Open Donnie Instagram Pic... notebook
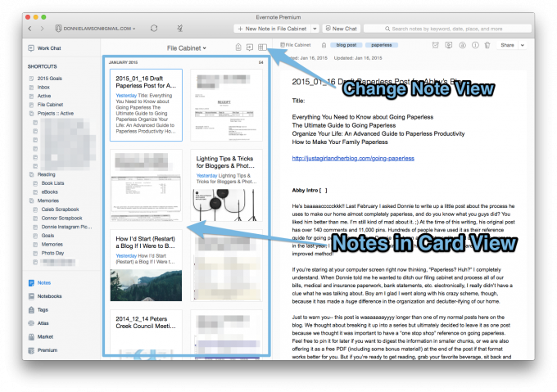 (x=62, y=227)
